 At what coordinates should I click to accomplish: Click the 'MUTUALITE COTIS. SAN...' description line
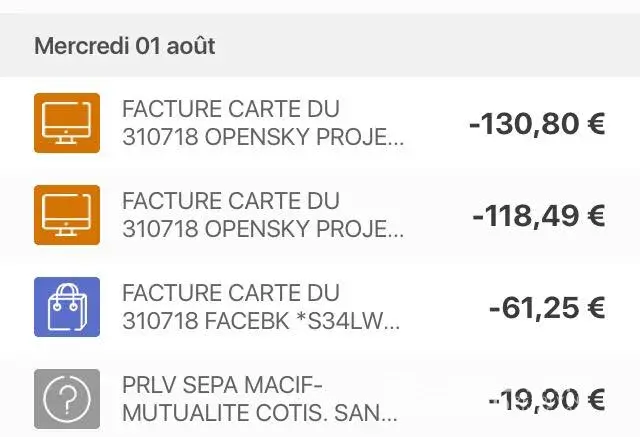(261, 413)
